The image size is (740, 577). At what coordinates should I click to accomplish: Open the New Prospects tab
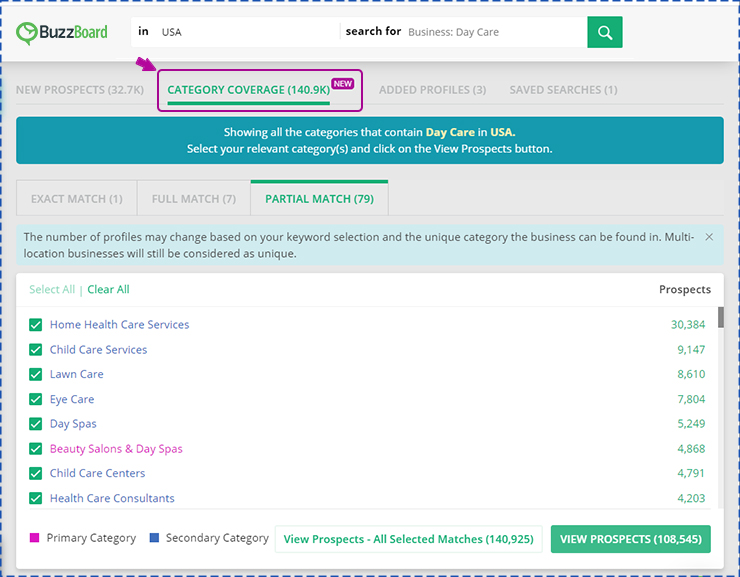pos(80,90)
